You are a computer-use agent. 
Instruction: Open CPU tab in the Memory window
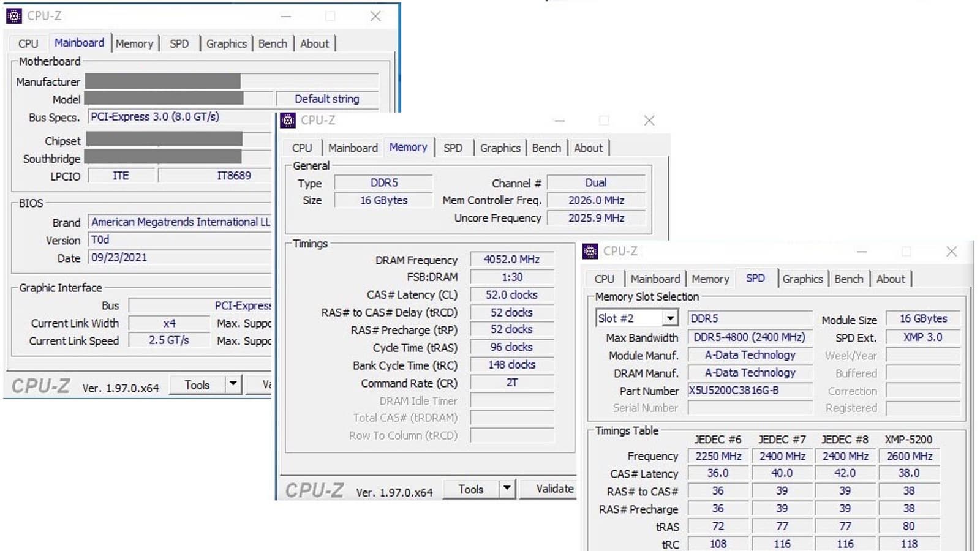click(x=302, y=148)
